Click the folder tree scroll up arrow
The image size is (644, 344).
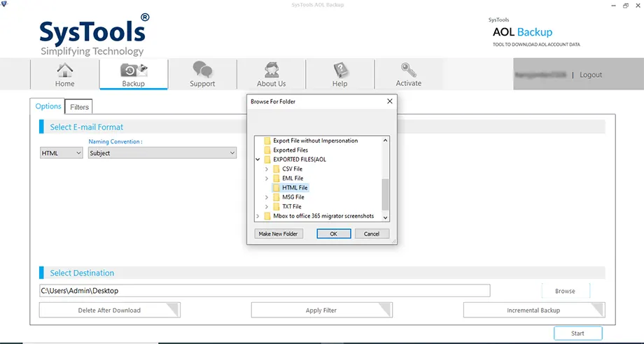tap(385, 141)
